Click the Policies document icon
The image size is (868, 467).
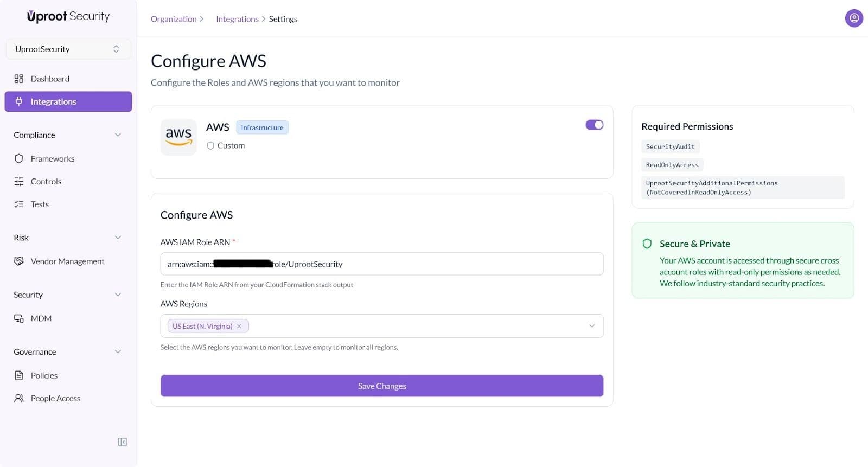(18, 375)
